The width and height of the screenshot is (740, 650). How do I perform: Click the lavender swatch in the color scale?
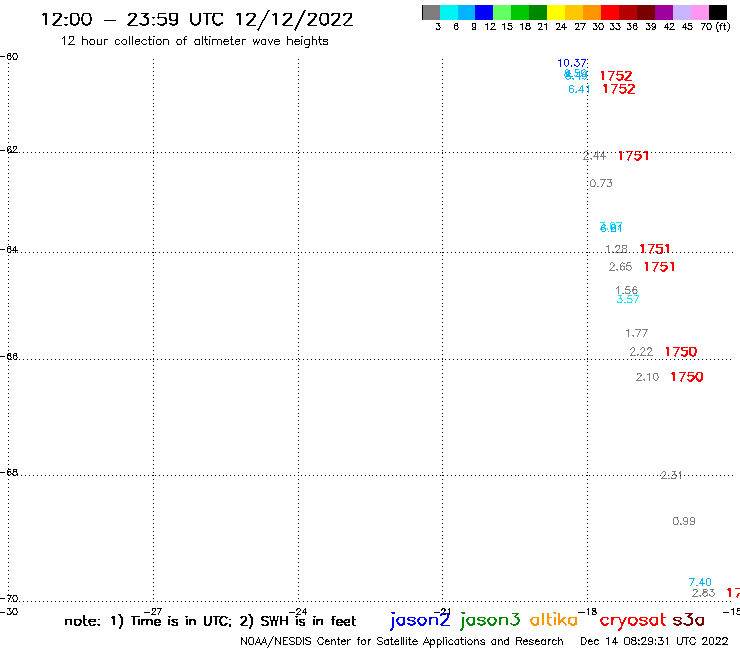(x=681, y=12)
